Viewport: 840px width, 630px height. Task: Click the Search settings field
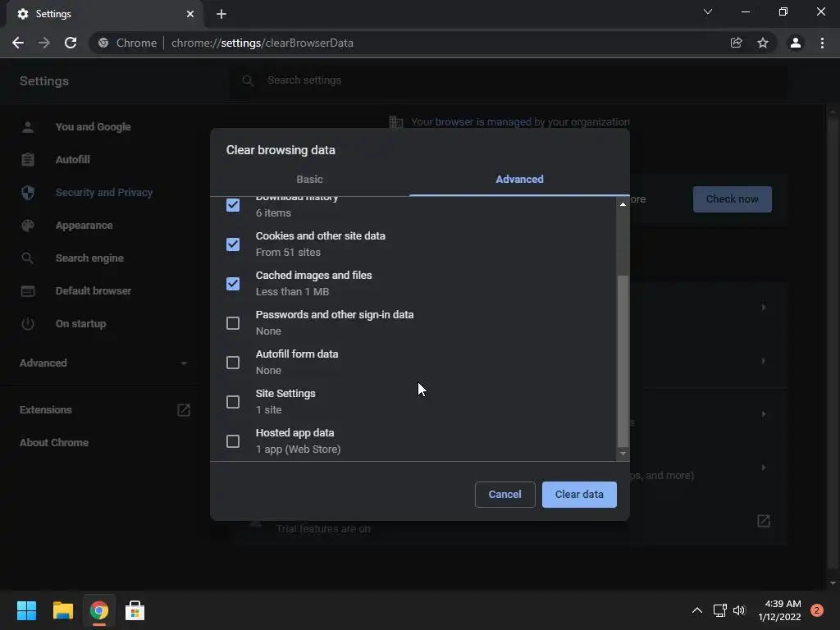point(509,80)
